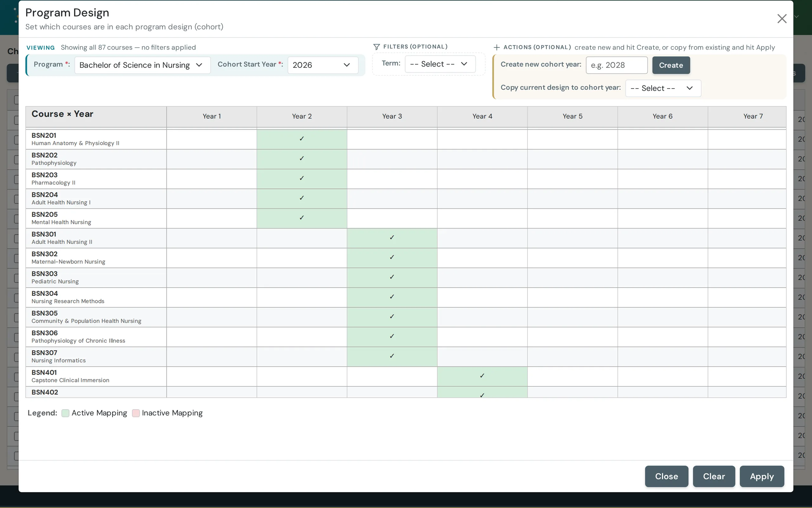Image resolution: width=812 pixels, height=508 pixels.
Task: Click the empty BSN304 Year 6 cell
Action: coord(662,297)
